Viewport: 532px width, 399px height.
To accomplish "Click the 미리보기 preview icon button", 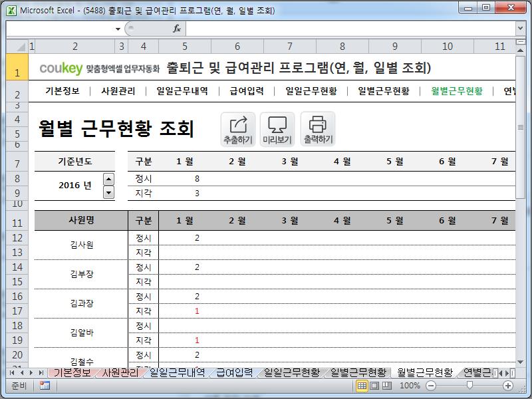I will tap(277, 130).
